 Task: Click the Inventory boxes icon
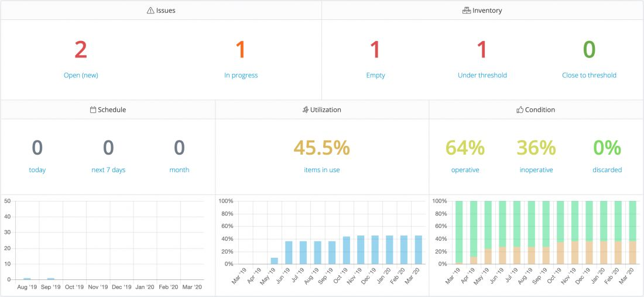pos(466,11)
